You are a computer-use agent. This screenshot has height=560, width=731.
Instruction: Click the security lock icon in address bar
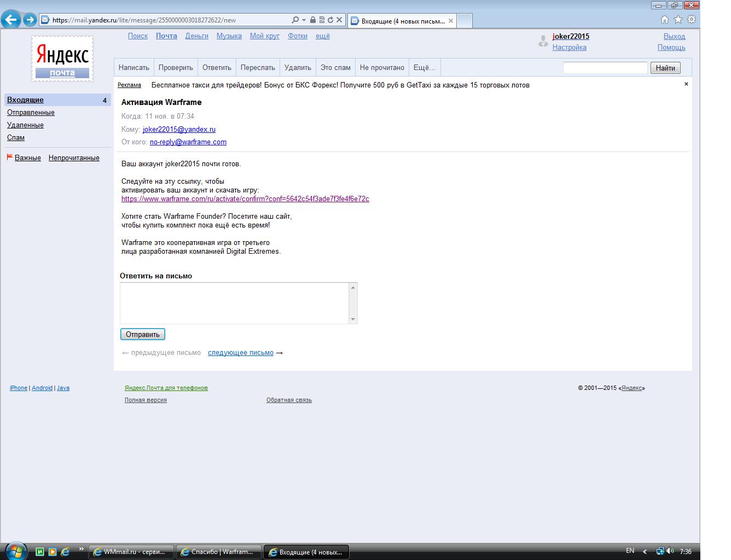(312, 20)
